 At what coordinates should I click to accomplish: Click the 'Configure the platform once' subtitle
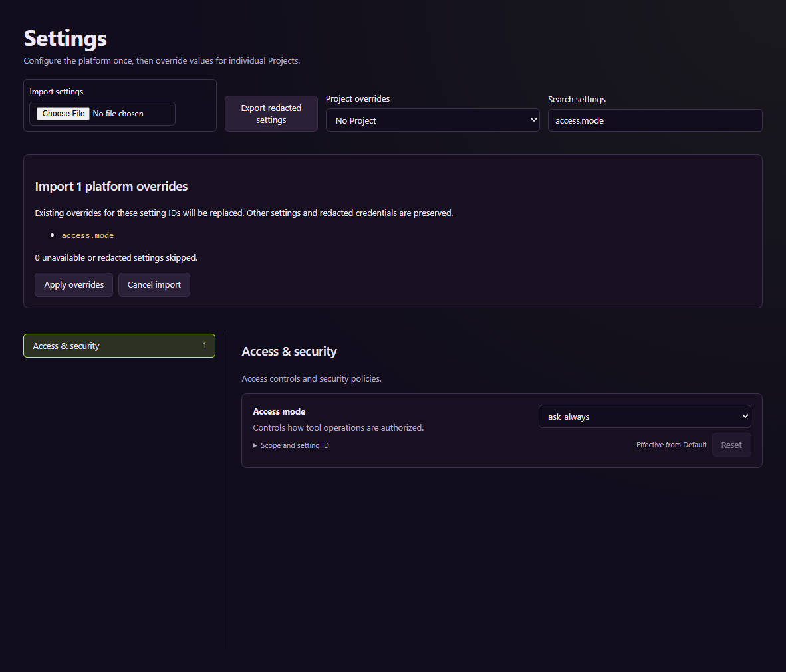[x=162, y=60]
